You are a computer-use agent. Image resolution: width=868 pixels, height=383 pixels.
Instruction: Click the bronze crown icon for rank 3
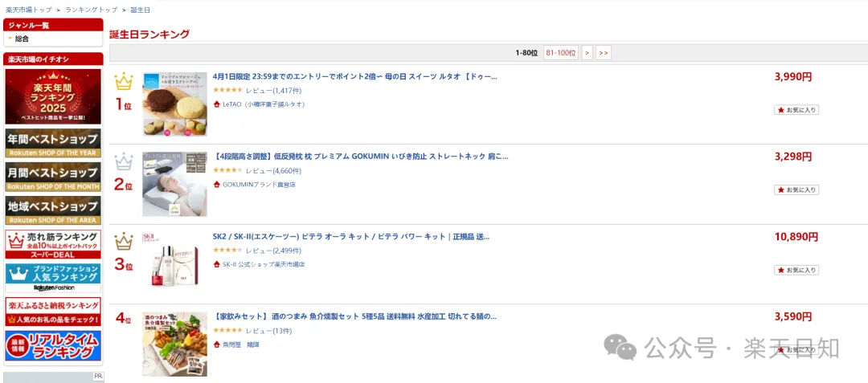click(124, 242)
